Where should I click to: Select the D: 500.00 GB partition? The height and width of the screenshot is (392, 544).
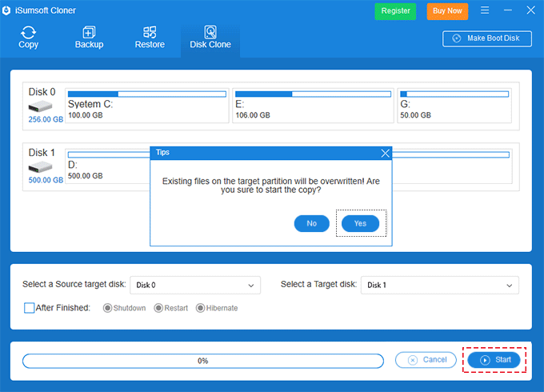click(x=108, y=166)
